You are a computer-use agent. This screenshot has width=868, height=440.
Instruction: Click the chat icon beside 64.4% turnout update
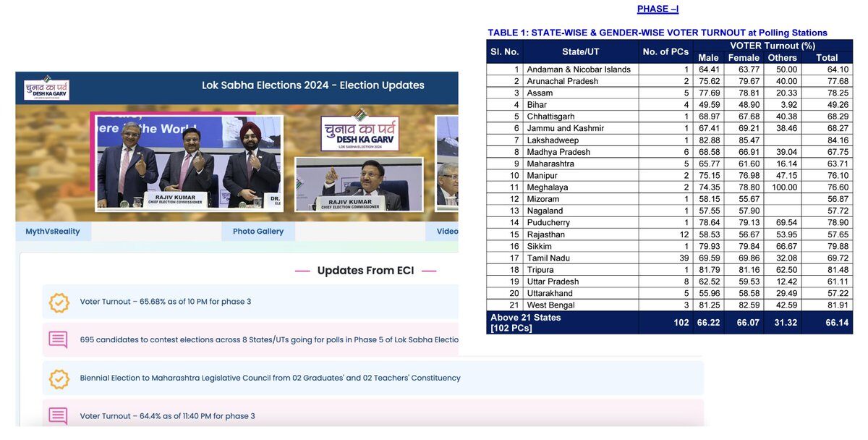pos(59,415)
